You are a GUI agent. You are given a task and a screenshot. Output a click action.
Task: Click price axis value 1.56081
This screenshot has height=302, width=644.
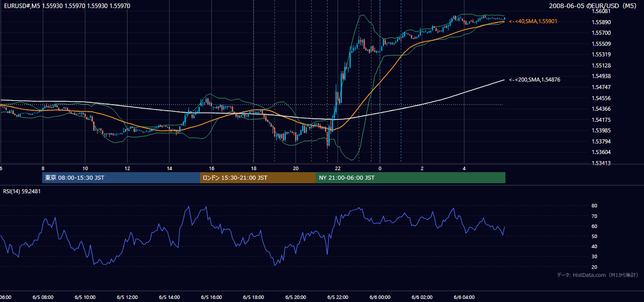point(601,11)
